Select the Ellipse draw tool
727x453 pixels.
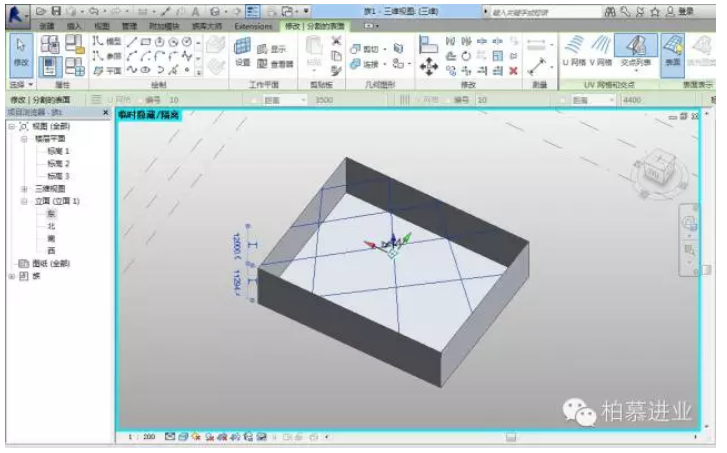point(146,70)
